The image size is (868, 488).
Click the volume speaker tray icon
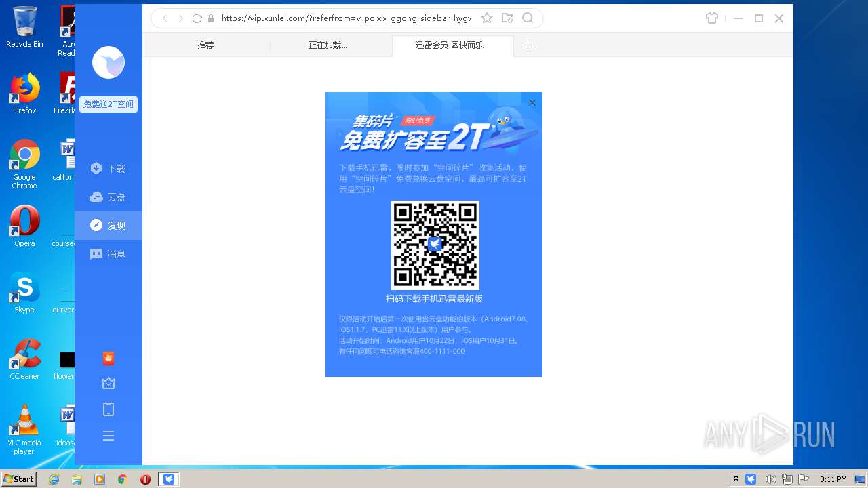pyautogui.click(x=770, y=479)
